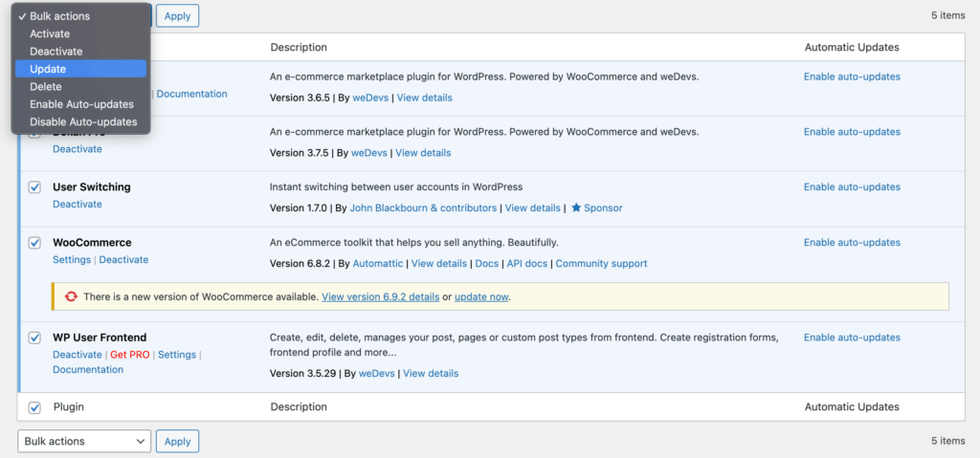Image resolution: width=980 pixels, height=458 pixels.
Task: Enable auto-updates for User Switching
Action: [x=852, y=186]
